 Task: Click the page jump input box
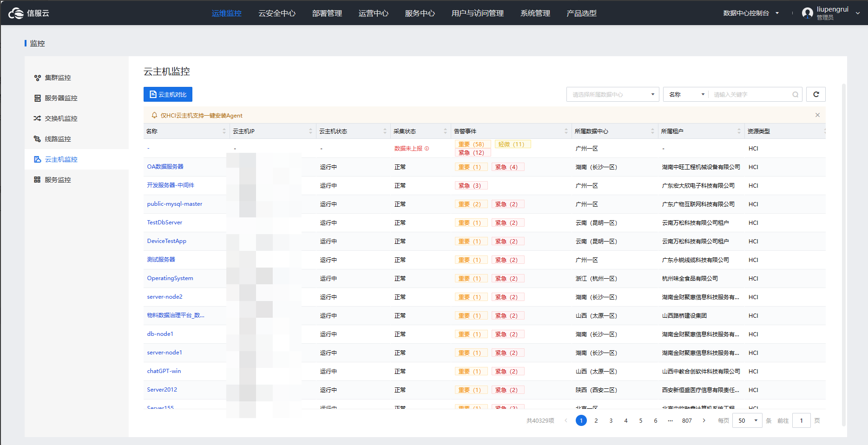[802, 420]
